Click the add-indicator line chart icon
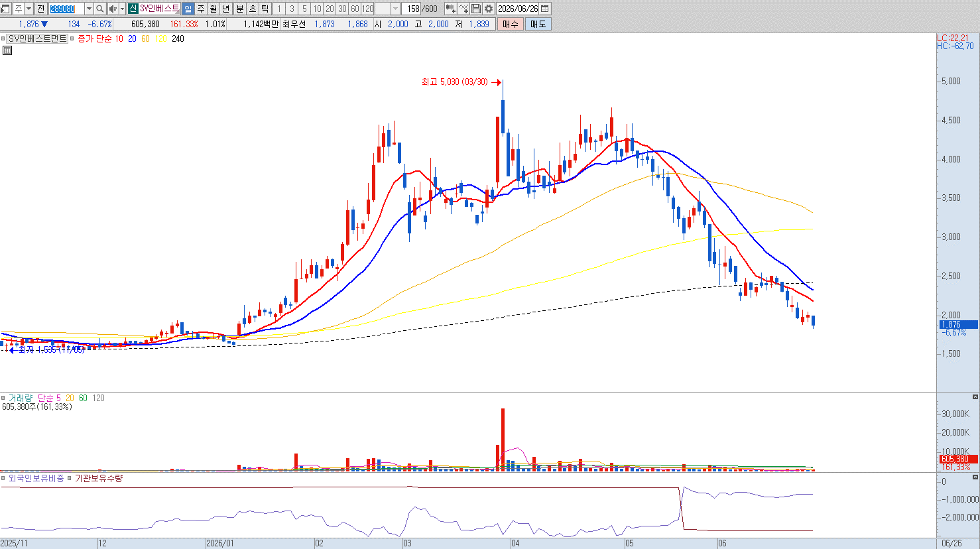The width and height of the screenshot is (980, 549). click(463, 9)
